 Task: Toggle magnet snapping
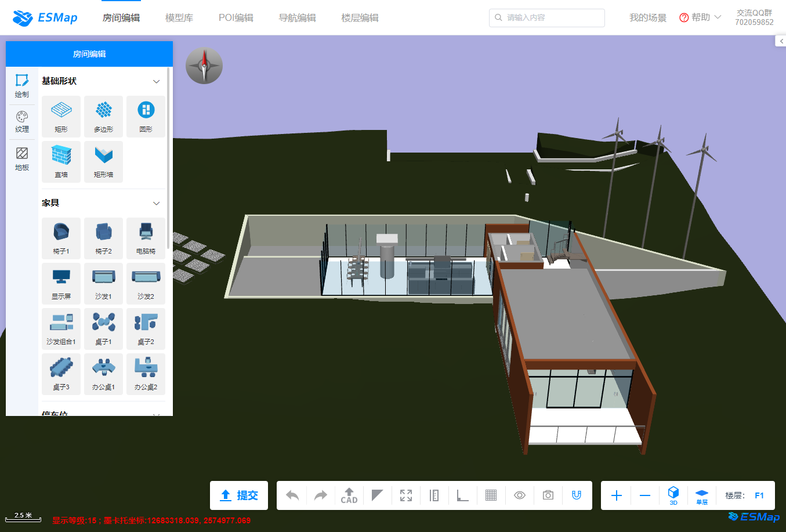(577, 495)
